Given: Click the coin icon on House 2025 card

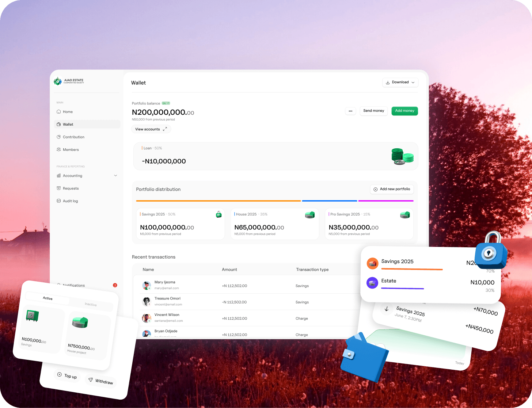Looking at the screenshot, I should (x=310, y=215).
